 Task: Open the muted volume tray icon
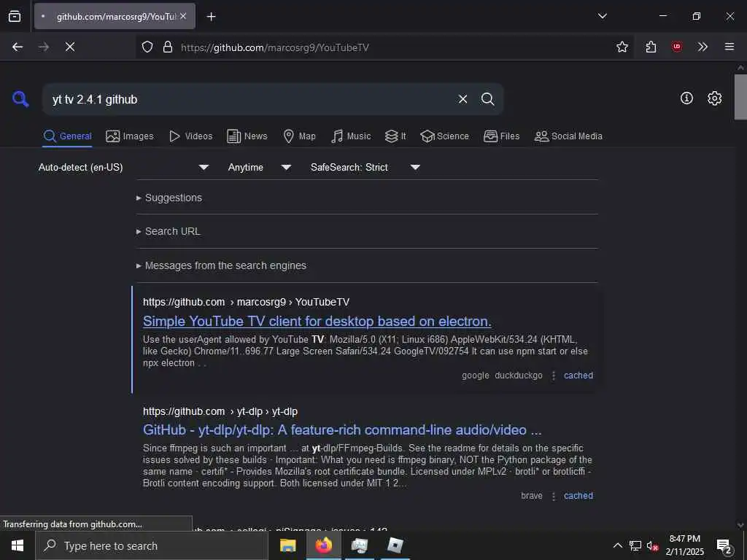tap(652, 545)
